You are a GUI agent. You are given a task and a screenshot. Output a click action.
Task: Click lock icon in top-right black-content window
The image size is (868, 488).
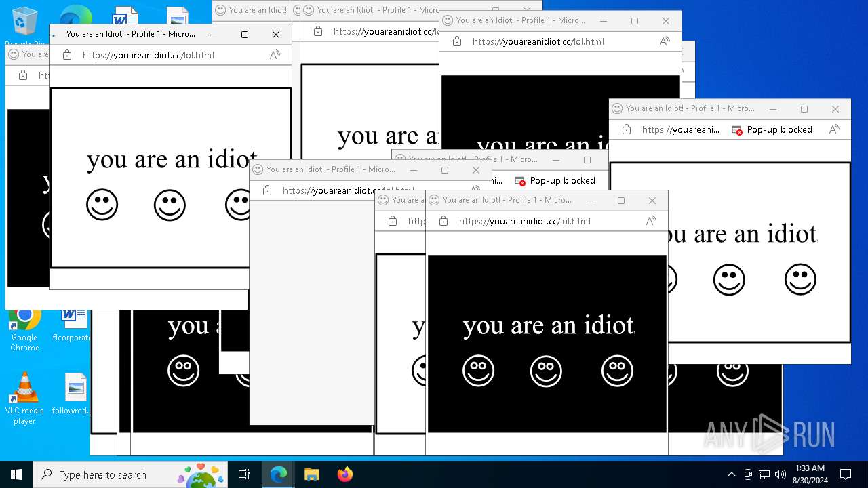[x=457, y=41]
